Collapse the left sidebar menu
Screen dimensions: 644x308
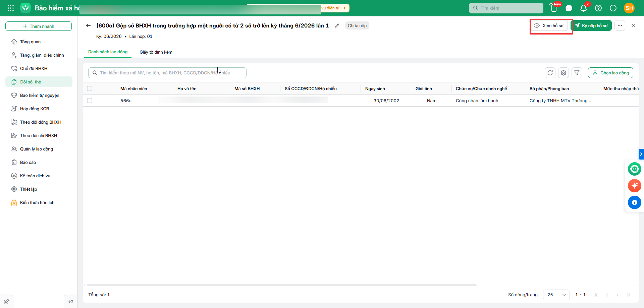pyautogui.click(x=71, y=302)
